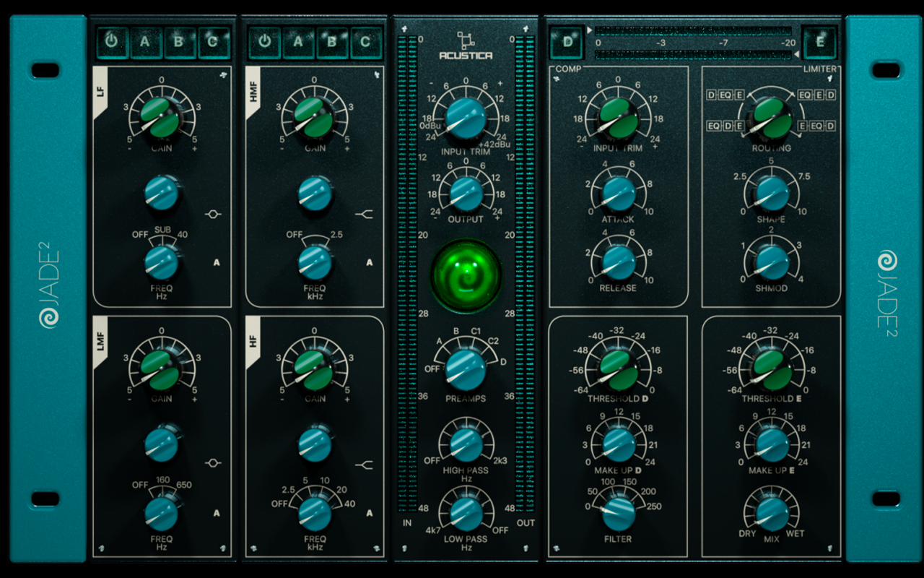Viewport: 924px width, 578px height.
Task: Click the Acustica logo at top center
Action: [x=466, y=46]
